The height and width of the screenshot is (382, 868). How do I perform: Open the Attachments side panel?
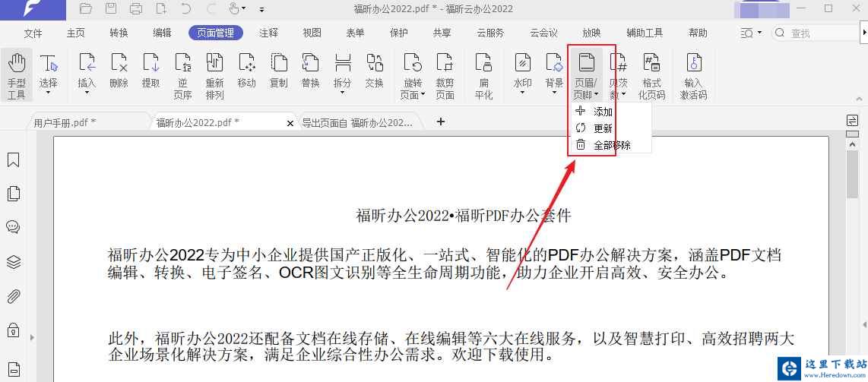[13, 296]
